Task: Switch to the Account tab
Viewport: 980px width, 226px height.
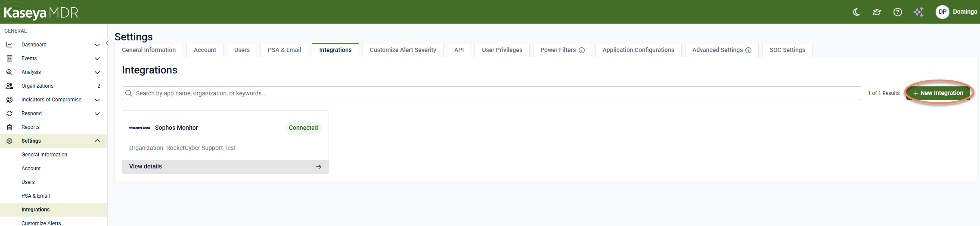Action: tap(205, 50)
